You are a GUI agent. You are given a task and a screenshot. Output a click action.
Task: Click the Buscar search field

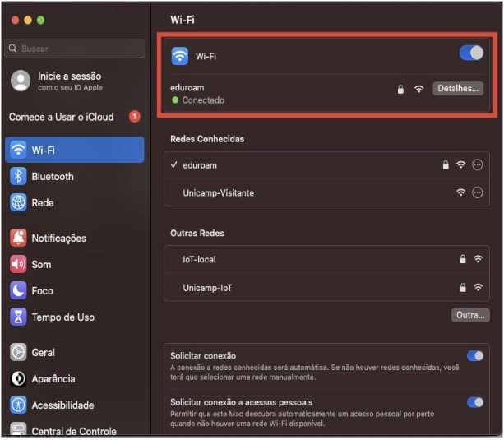[75, 49]
